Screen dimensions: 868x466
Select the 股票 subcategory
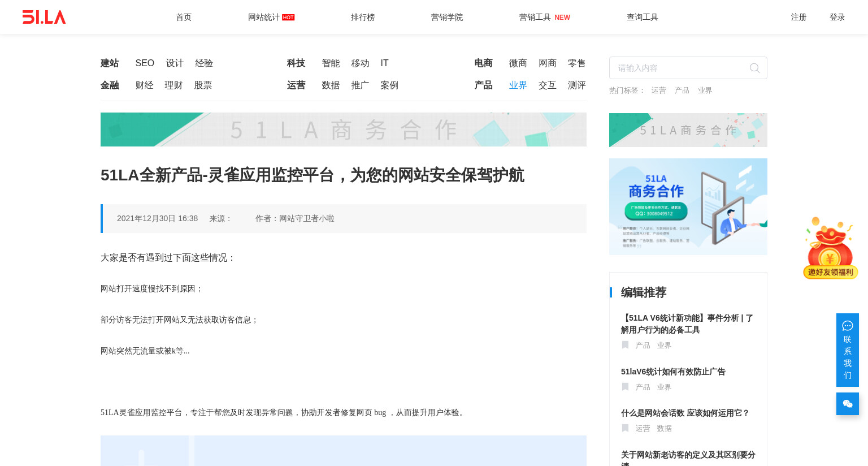click(x=203, y=85)
